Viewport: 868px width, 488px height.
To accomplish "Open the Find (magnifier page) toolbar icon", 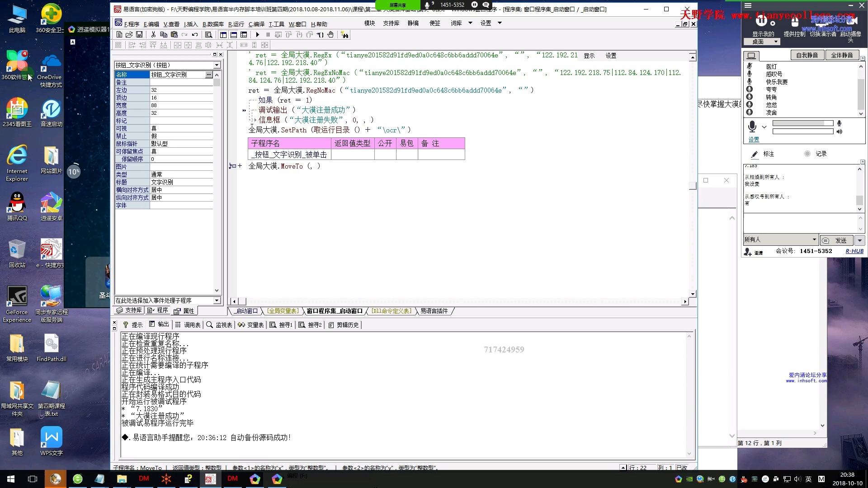I will click(x=208, y=35).
